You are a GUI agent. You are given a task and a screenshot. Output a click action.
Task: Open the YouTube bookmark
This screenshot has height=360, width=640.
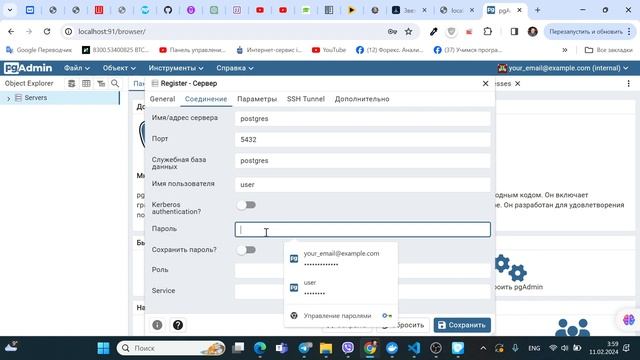pos(329,50)
